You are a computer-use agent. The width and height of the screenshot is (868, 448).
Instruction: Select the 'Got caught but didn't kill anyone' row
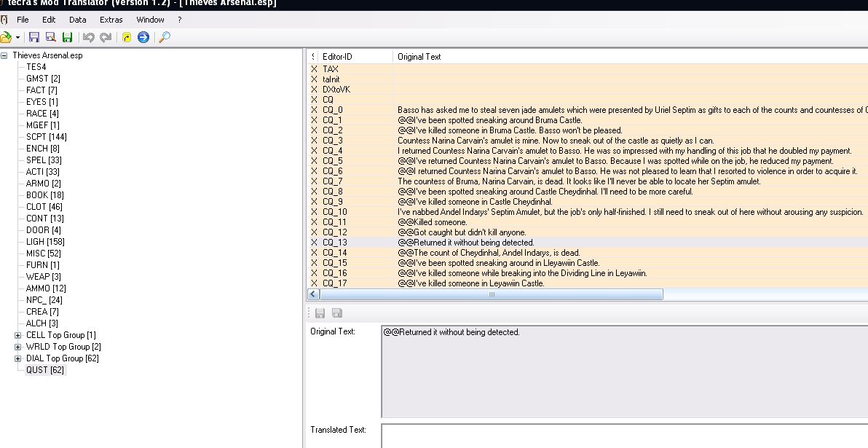(588, 232)
